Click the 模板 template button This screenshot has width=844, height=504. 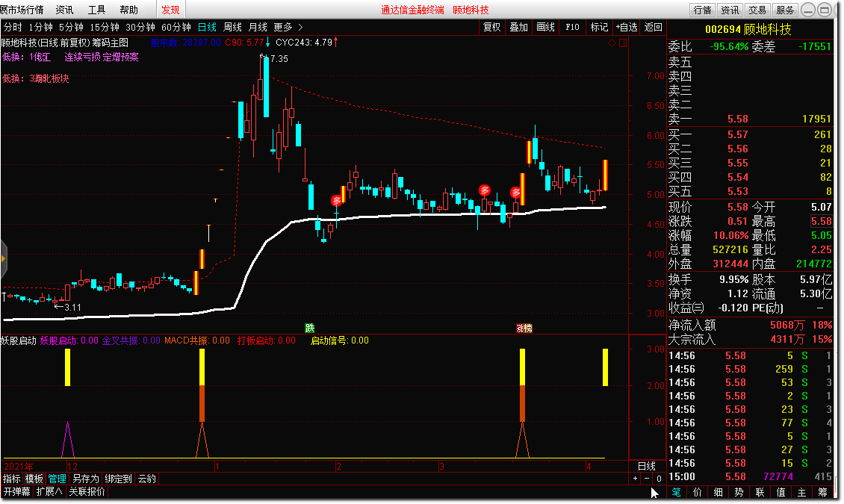[x=34, y=478]
